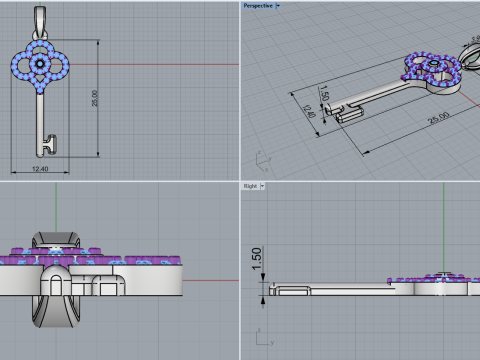Click the XYZ axis icon in Perspective viewport
Image resolution: width=480 pixels, height=360 pixels.
[263, 161]
